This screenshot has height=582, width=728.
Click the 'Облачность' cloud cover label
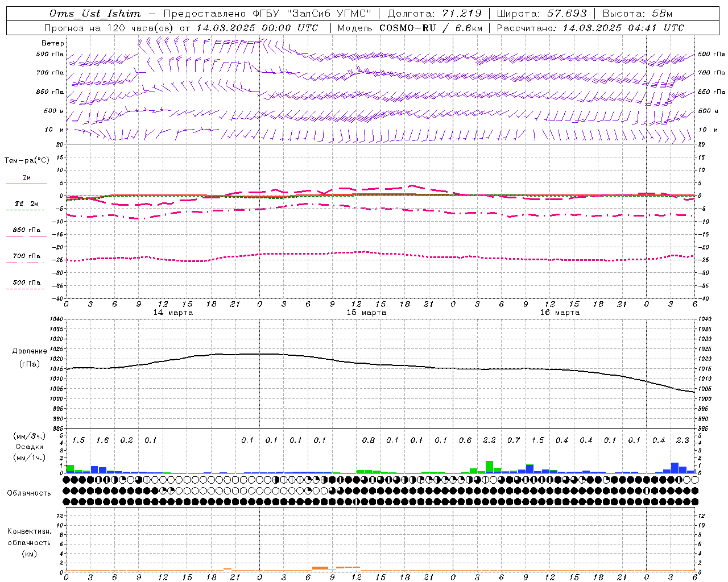29,493
